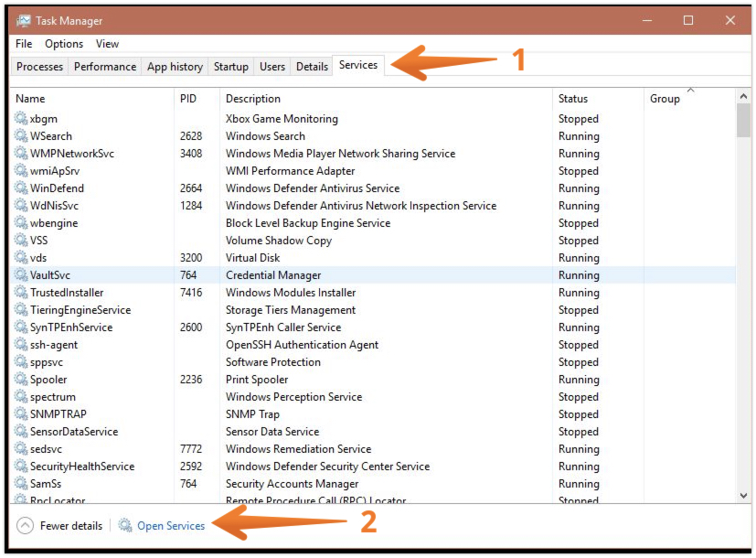756x558 pixels.
Task: Click the scrollbar down arrow
Action: pos(742,493)
